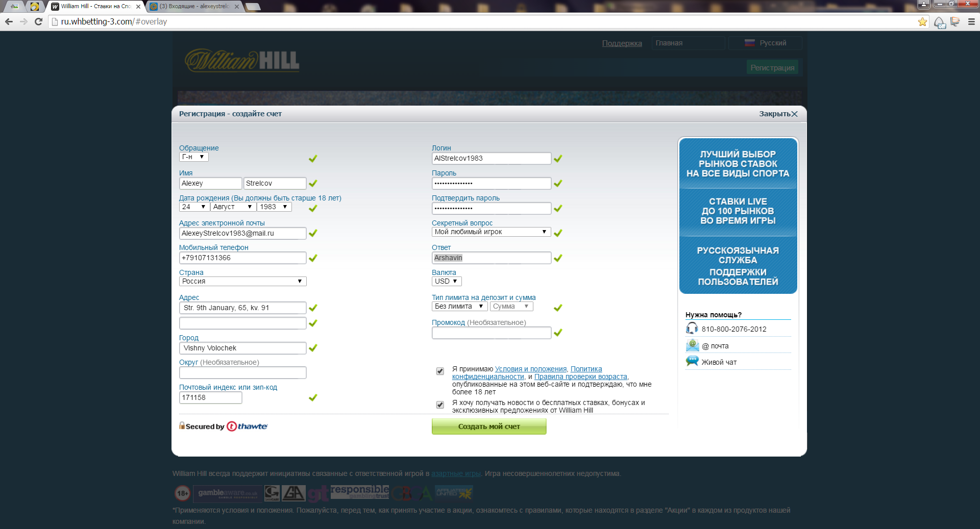Toggle the terms and conditions acceptance checkbox

coord(440,371)
